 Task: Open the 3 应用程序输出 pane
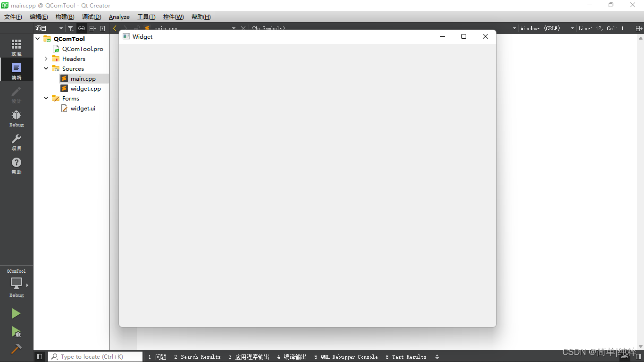(249, 357)
